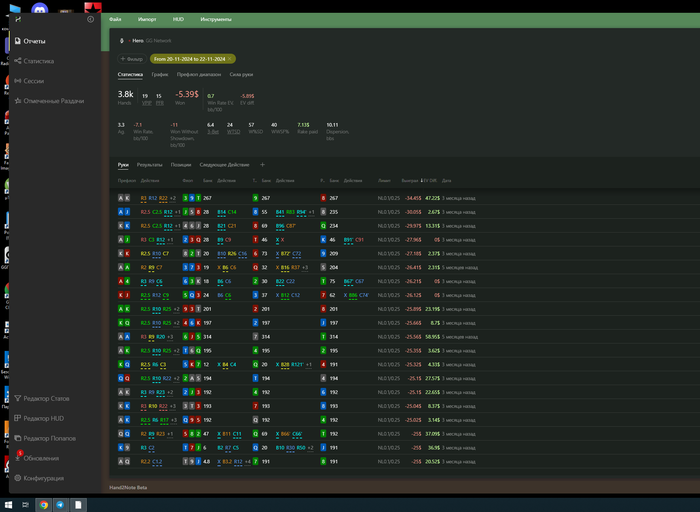The height and width of the screenshot is (512, 700).
Task: Click the Hand2Note logo icon in sidebar
Action: (x=18, y=19)
